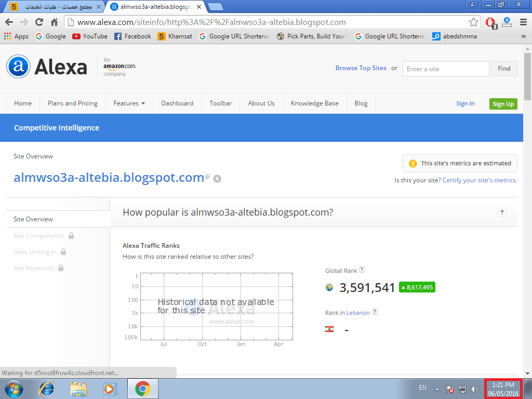Close the Khamsat browser tab

[x=98, y=7]
